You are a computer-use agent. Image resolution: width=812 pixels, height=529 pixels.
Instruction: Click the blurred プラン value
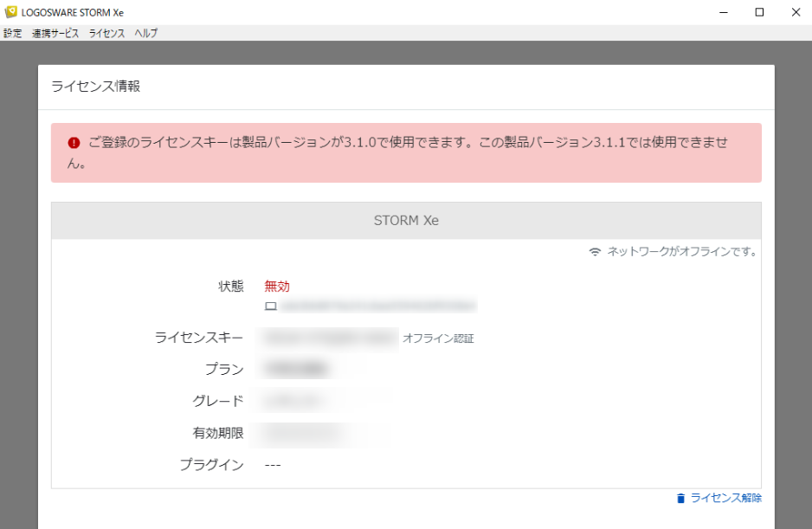[296, 369]
